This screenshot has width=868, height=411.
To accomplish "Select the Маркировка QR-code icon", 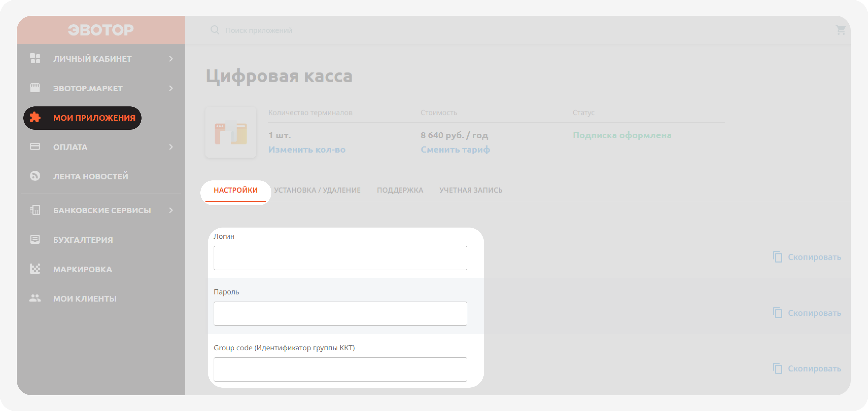I will coord(35,269).
